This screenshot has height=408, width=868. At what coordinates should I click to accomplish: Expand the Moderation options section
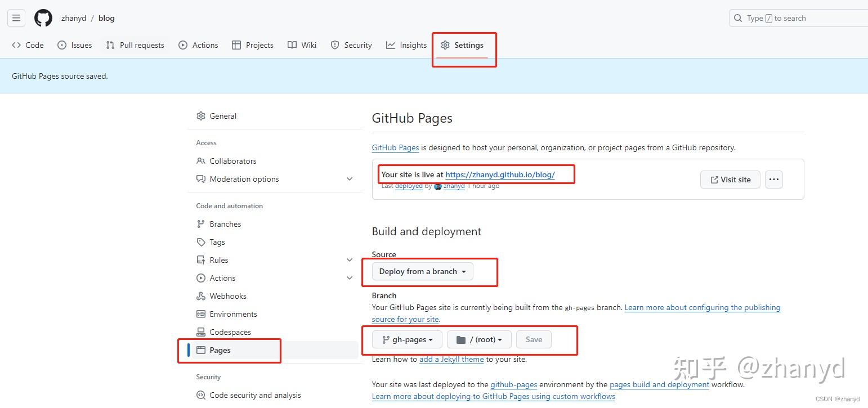point(244,178)
